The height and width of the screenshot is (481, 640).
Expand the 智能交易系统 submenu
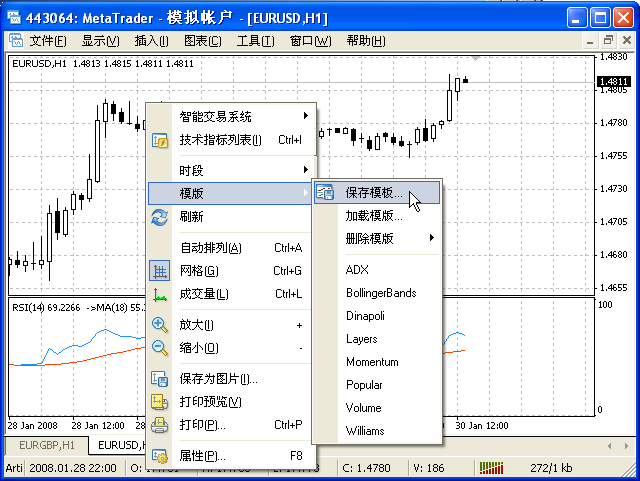pyautogui.click(x=231, y=117)
